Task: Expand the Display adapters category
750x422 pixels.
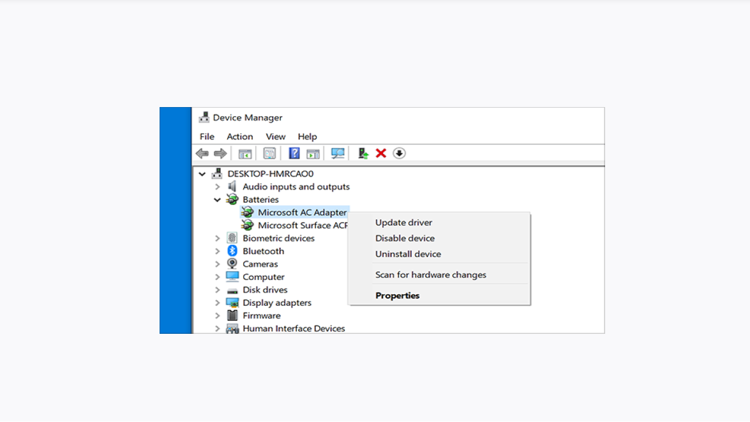Action: tap(217, 303)
